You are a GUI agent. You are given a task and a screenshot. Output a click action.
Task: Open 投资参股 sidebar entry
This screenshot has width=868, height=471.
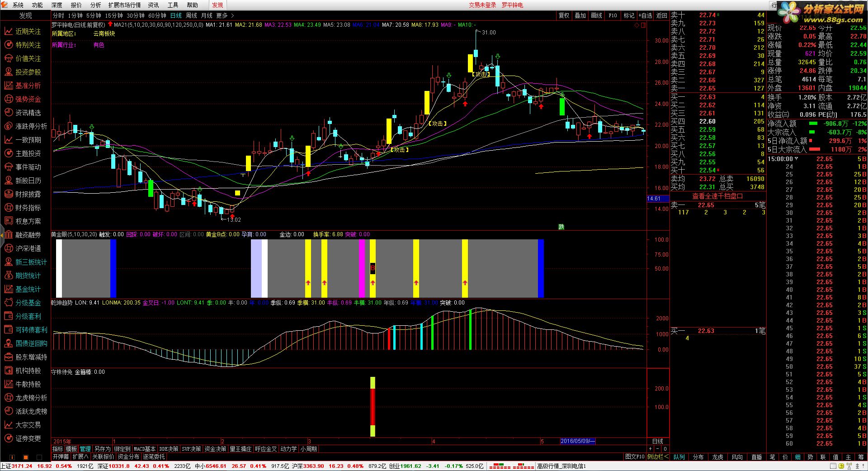(x=23, y=72)
